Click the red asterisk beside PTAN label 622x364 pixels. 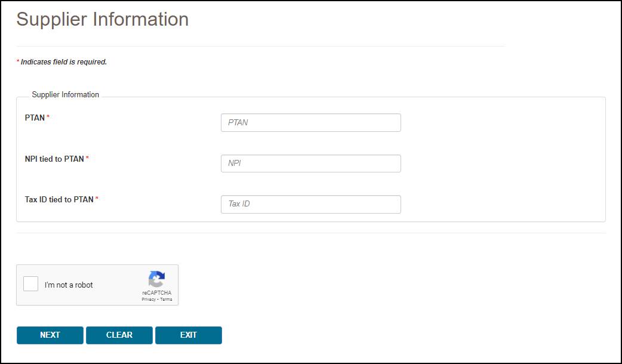pos(48,118)
